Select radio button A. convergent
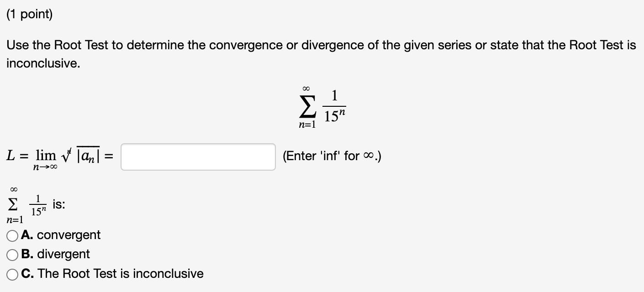This screenshot has height=292, width=644. 12,235
